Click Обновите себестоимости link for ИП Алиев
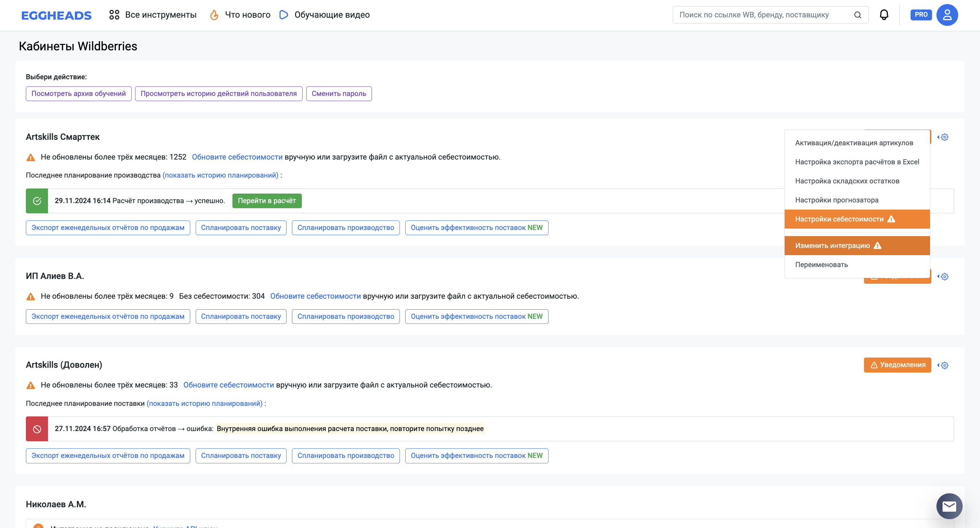This screenshot has height=528, width=980. pyautogui.click(x=315, y=296)
